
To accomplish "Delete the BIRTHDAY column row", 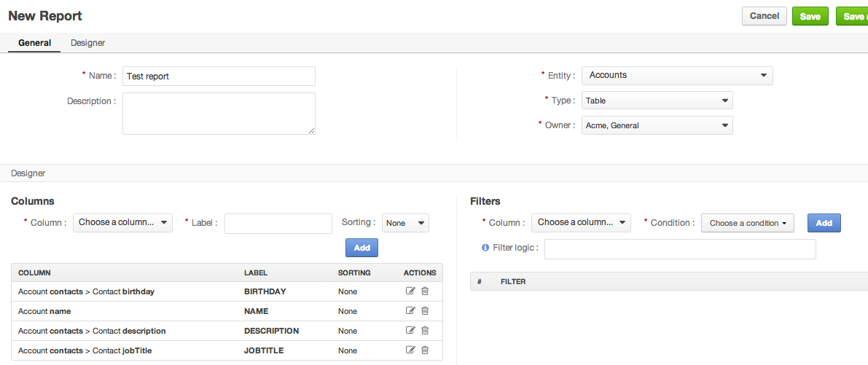I will click(x=425, y=291).
